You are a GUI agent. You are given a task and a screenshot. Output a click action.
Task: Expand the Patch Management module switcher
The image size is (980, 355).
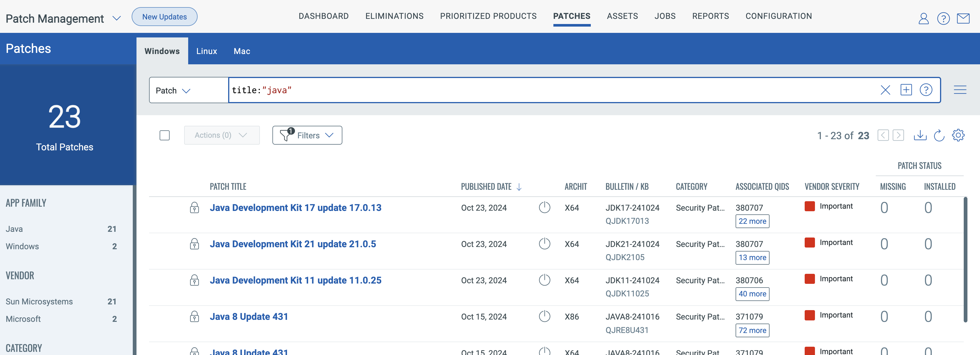tap(117, 18)
